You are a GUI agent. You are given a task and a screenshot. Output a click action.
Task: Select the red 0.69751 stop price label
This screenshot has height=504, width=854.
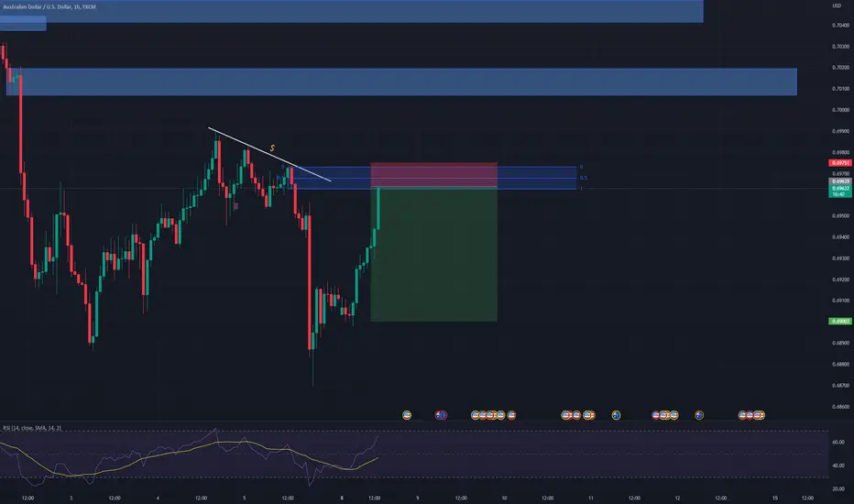coord(840,163)
